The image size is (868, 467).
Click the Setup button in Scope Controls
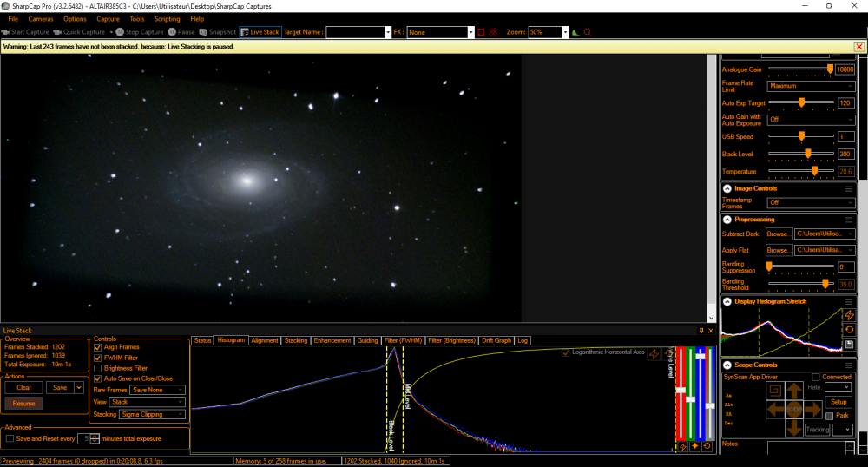click(838, 402)
